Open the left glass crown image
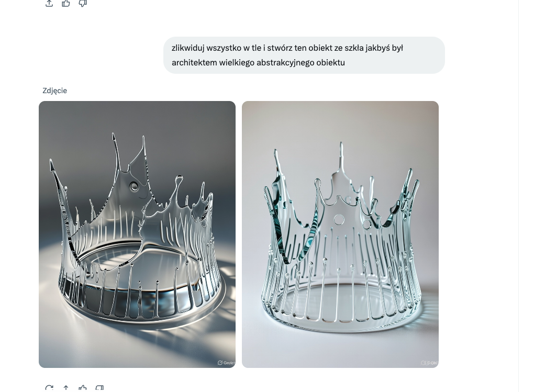The width and height of the screenshot is (534, 392). coord(137,234)
